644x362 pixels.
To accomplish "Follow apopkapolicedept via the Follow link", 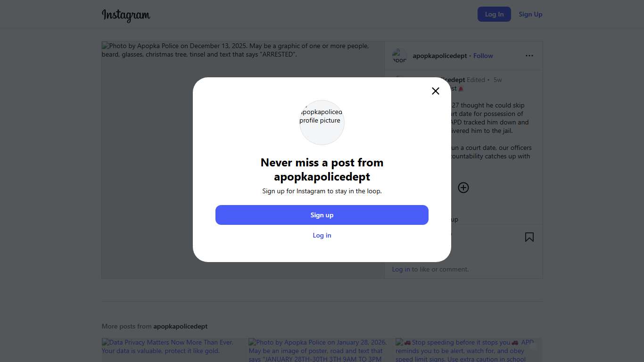I will pyautogui.click(x=483, y=56).
